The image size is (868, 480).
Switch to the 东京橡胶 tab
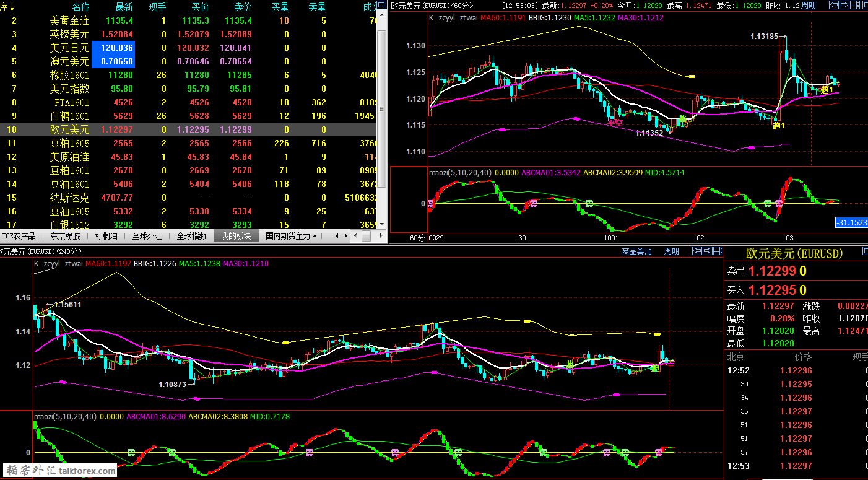pos(65,236)
